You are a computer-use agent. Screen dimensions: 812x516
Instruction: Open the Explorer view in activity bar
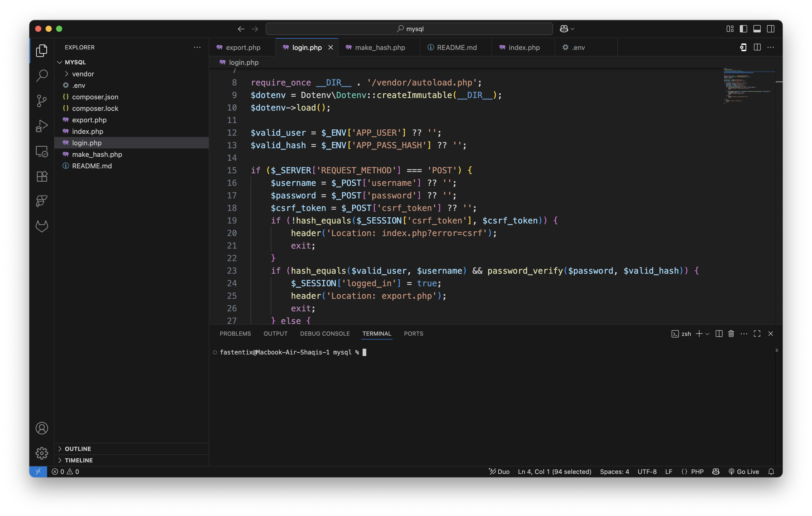[42, 50]
